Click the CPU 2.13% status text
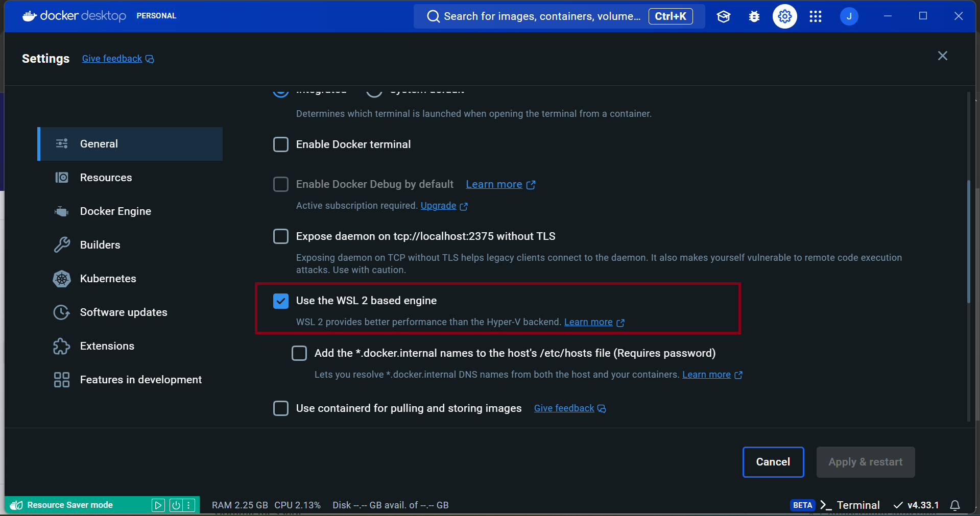This screenshot has width=980, height=516. pos(297,505)
